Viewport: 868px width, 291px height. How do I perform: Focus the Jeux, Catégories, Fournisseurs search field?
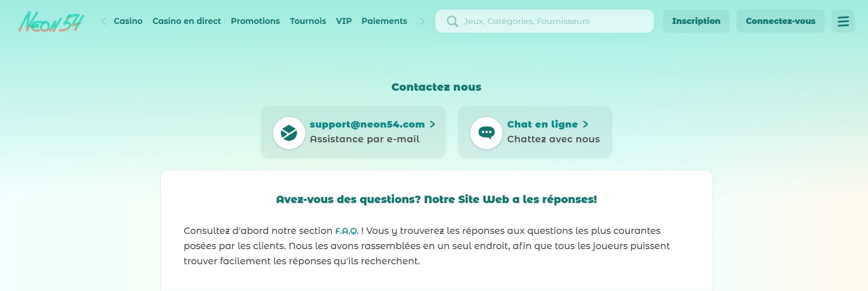click(552, 21)
